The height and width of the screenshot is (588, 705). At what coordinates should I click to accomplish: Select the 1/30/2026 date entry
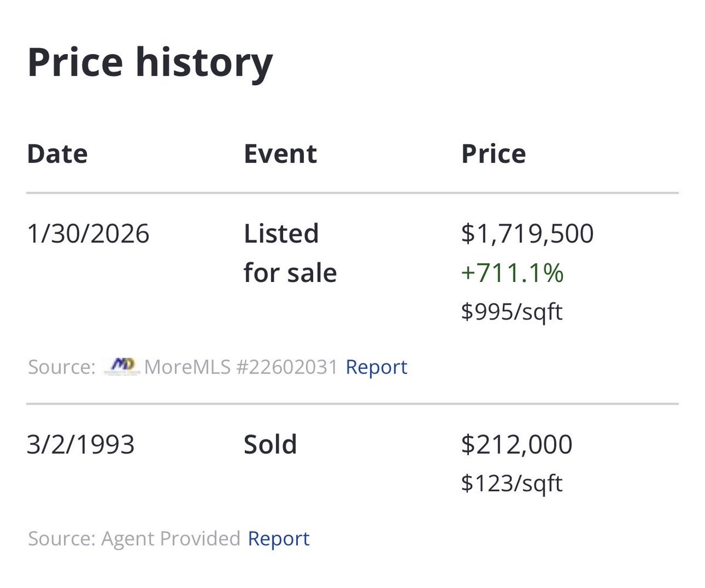(88, 234)
